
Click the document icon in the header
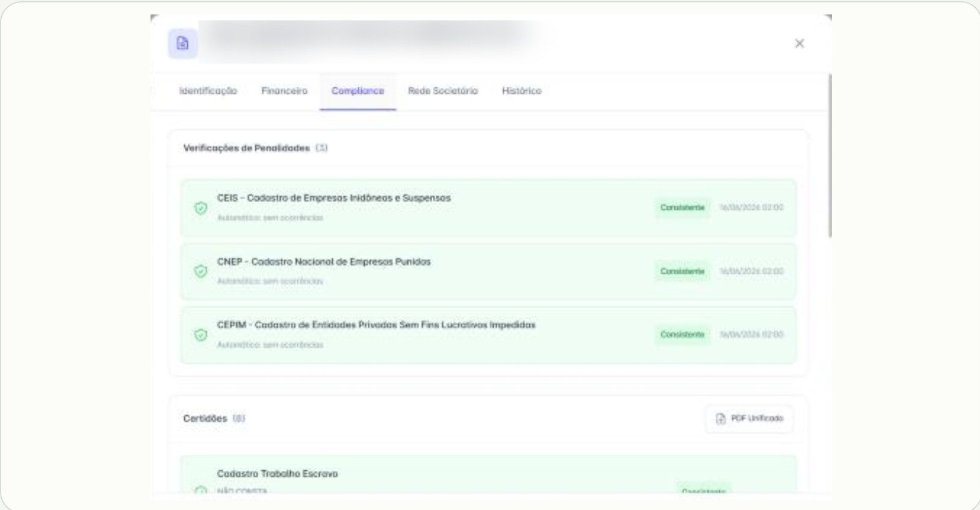(182, 43)
